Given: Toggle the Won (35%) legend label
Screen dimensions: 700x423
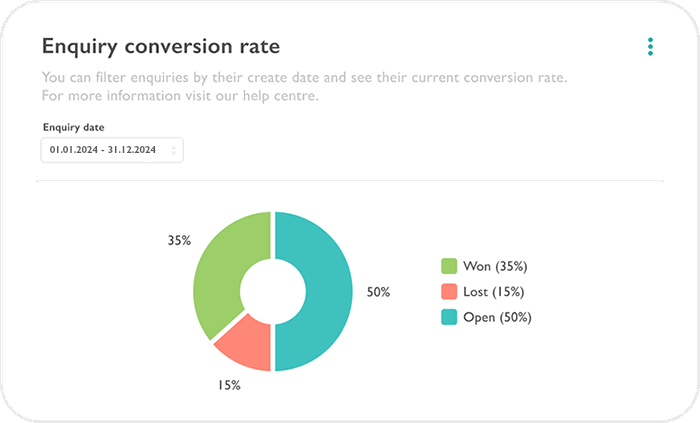Looking at the screenshot, I should [494, 266].
